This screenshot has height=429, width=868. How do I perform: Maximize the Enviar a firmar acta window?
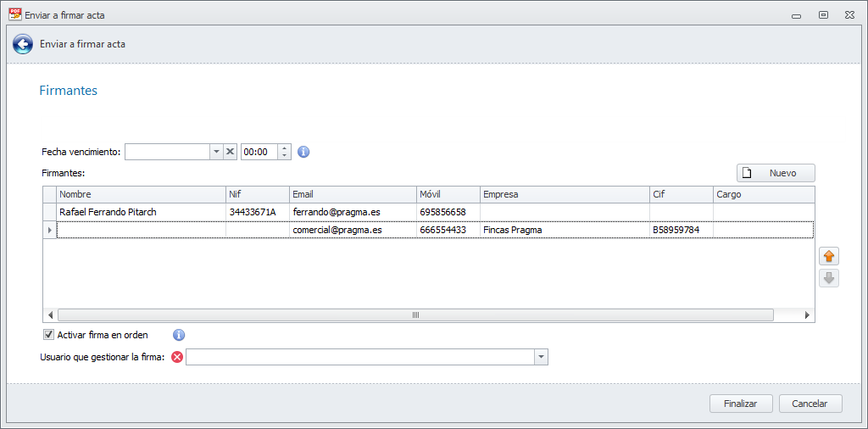point(823,15)
